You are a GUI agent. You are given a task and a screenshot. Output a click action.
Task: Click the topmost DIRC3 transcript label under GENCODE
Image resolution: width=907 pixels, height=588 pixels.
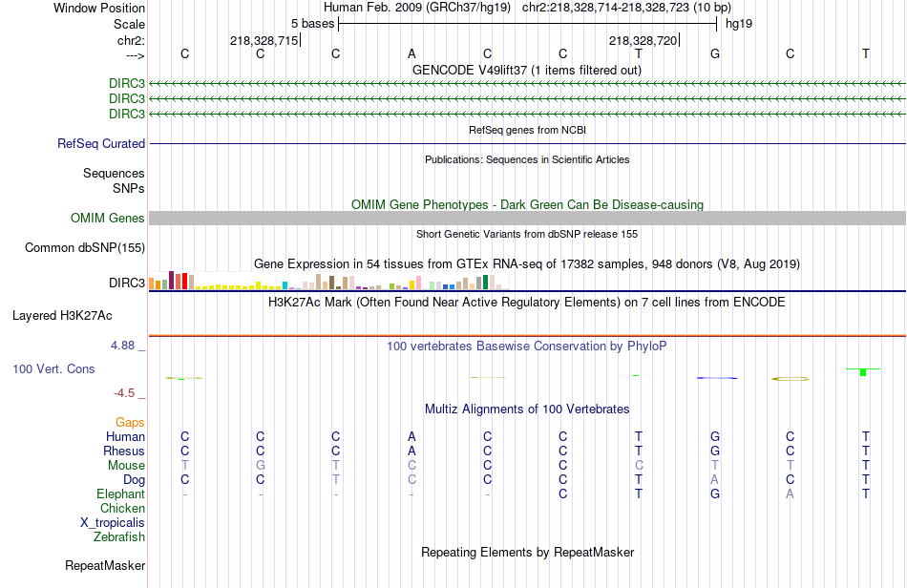pos(127,84)
